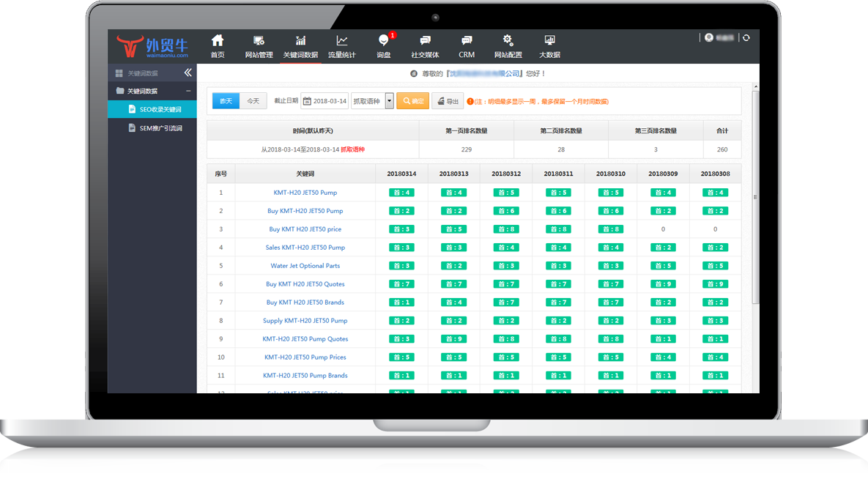Open 大数据 big data icon
Image resolution: width=868 pixels, height=479 pixels.
point(549,46)
